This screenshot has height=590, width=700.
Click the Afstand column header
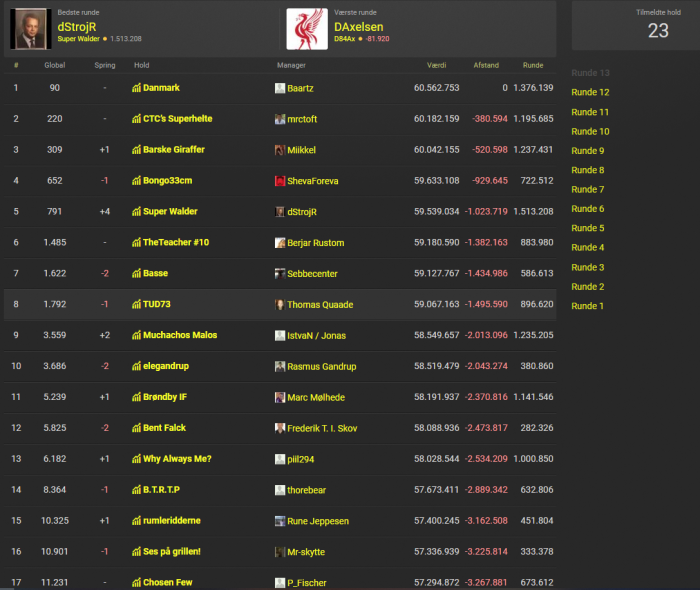(486, 65)
